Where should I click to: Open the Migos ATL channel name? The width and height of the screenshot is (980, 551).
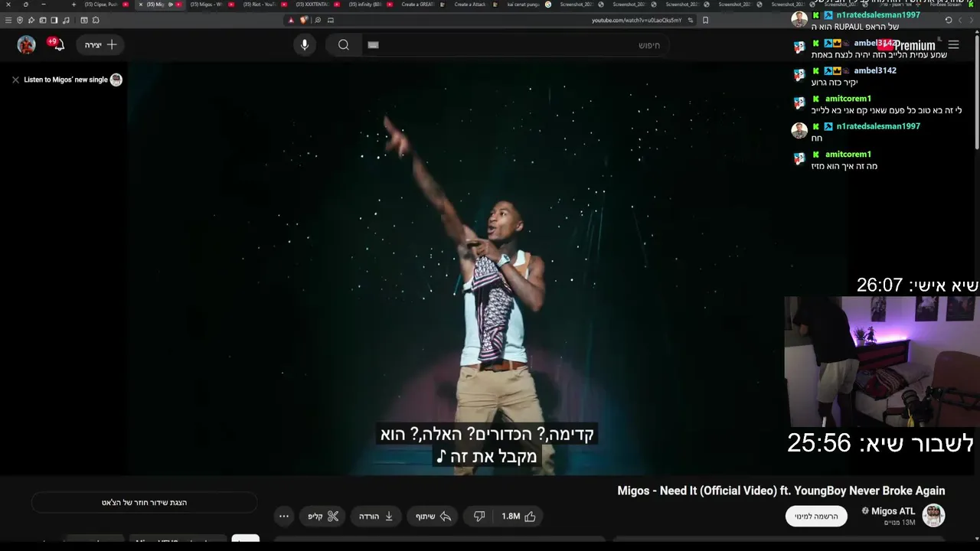pos(893,511)
